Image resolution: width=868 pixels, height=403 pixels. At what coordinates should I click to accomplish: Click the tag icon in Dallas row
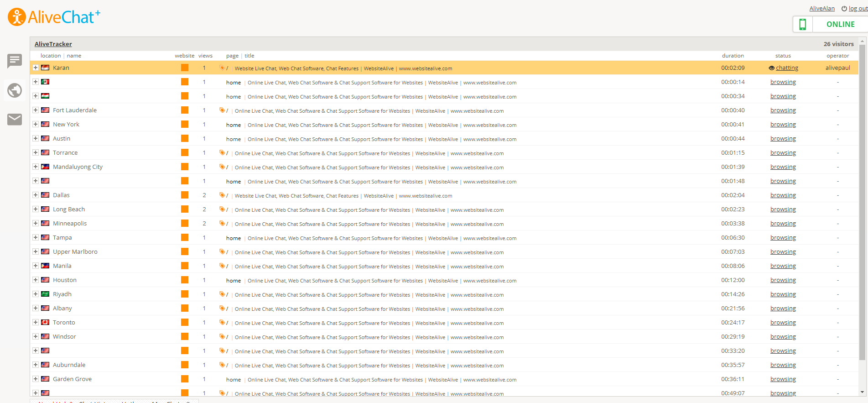(222, 195)
